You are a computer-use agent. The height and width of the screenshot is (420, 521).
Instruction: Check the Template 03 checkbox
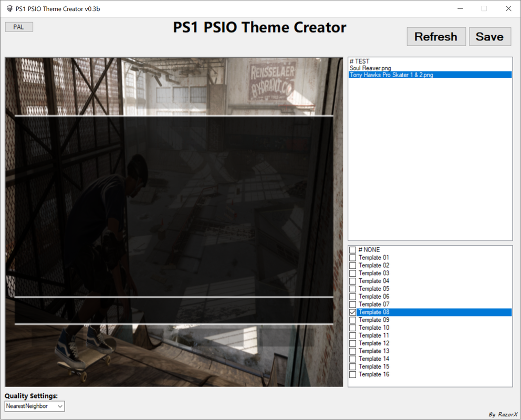click(352, 273)
